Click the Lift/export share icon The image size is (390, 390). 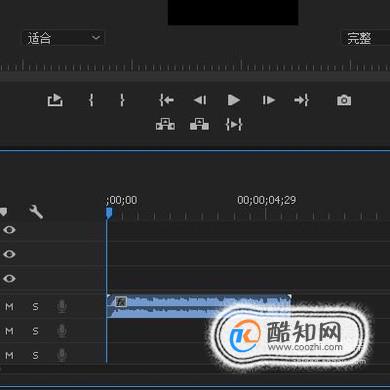coord(55,100)
